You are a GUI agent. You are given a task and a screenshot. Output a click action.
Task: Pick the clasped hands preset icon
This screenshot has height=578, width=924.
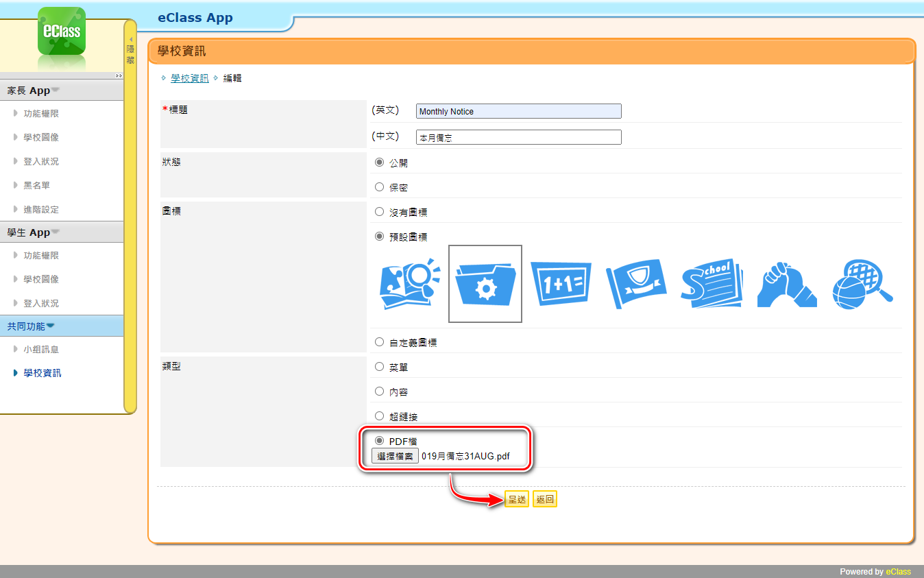pos(787,283)
